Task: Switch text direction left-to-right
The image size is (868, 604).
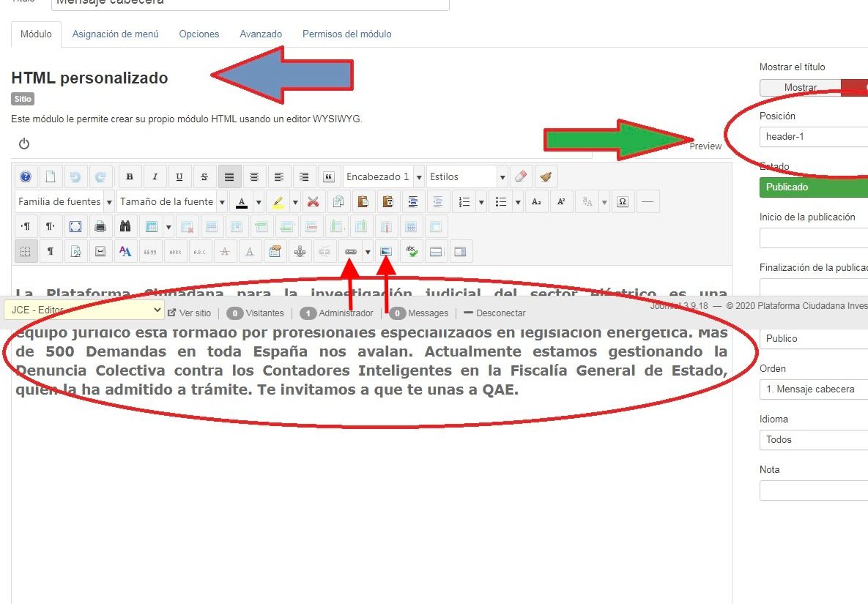Action: (x=26, y=227)
